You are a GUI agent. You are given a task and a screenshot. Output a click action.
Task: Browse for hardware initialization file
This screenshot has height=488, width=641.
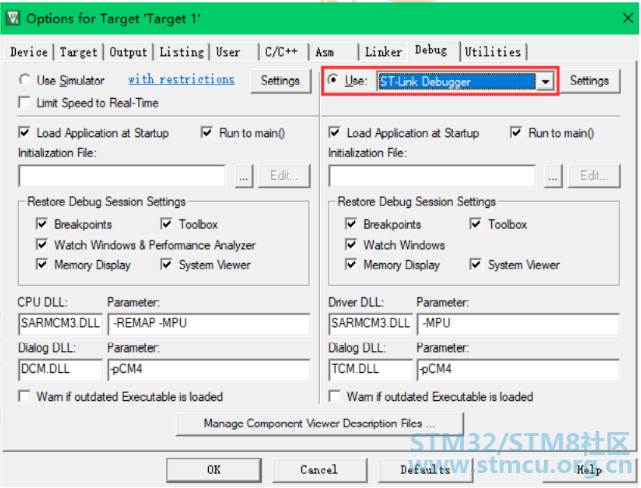coord(553,177)
